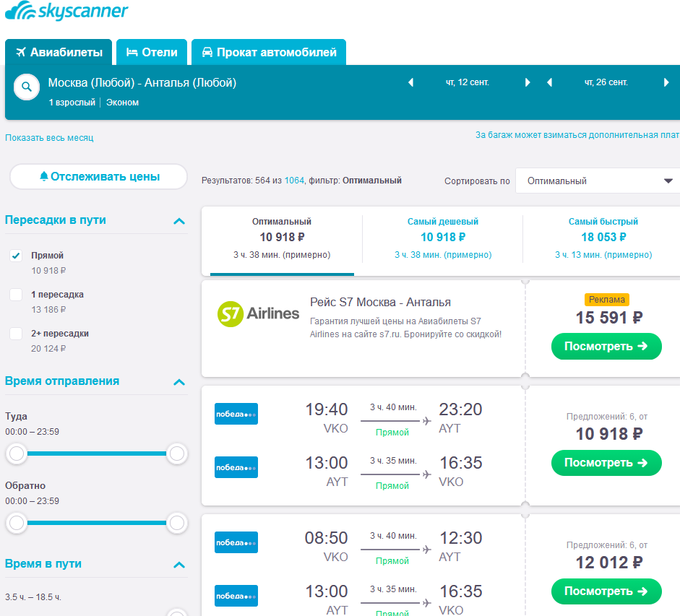Uncheck the Прямой filter checkbox
This screenshot has height=616, width=680.
coord(16,256)
